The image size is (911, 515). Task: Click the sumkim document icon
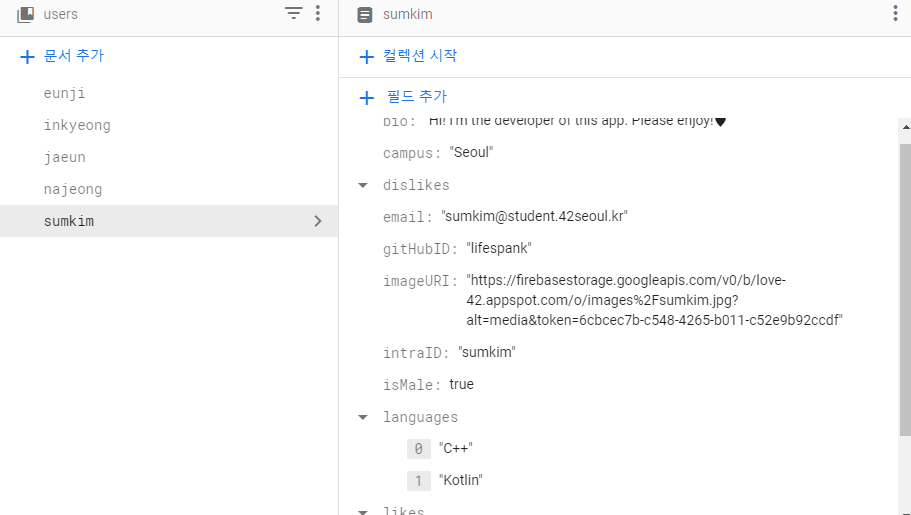(x=365, y=15)
